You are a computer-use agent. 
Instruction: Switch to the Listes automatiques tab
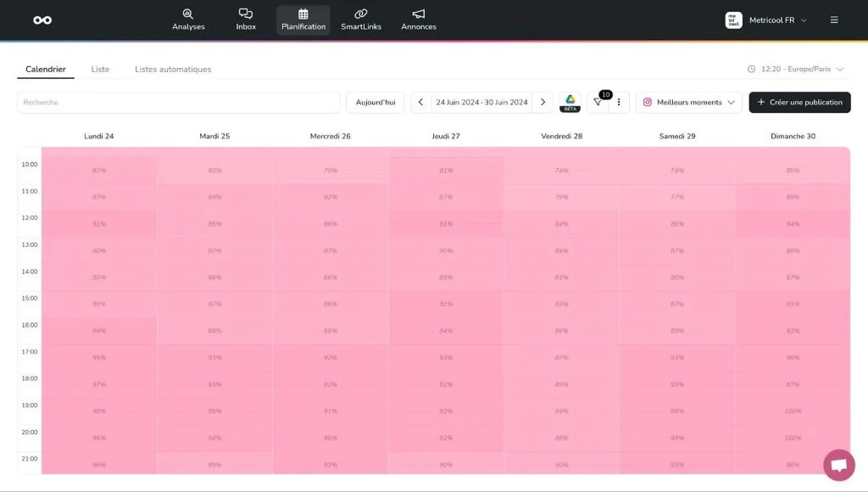[173, 70]
